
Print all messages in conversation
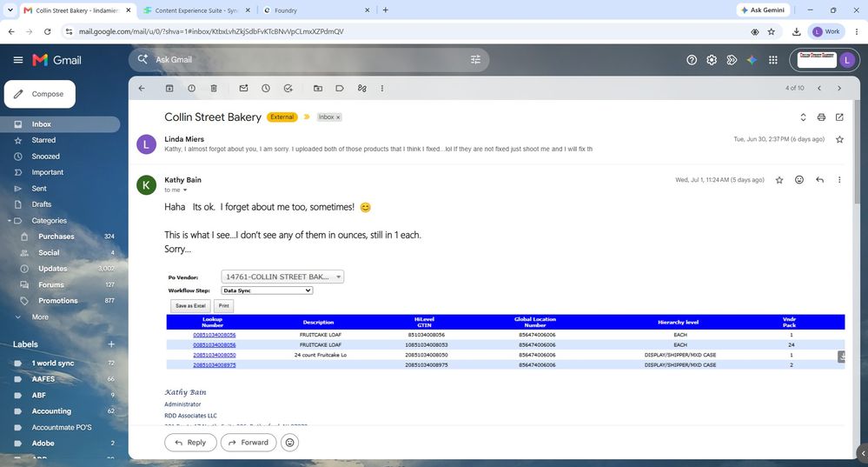[821, 117]
